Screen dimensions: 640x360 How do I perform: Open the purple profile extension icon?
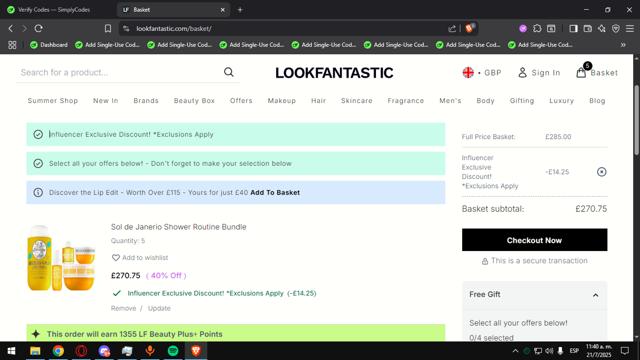tap(523, 28)
